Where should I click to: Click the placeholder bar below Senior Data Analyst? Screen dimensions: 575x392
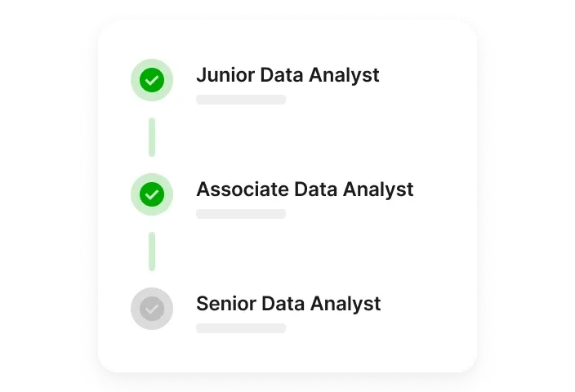point(241,328)
